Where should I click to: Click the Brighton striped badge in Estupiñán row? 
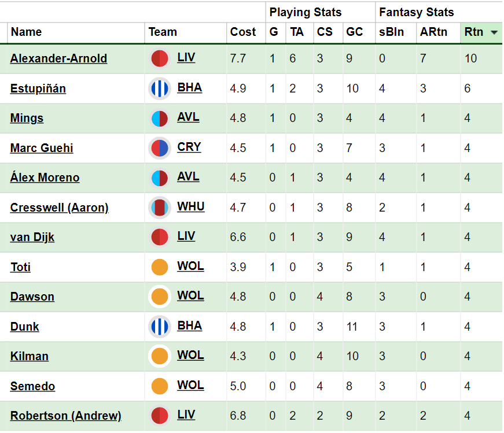pos(160,88)
